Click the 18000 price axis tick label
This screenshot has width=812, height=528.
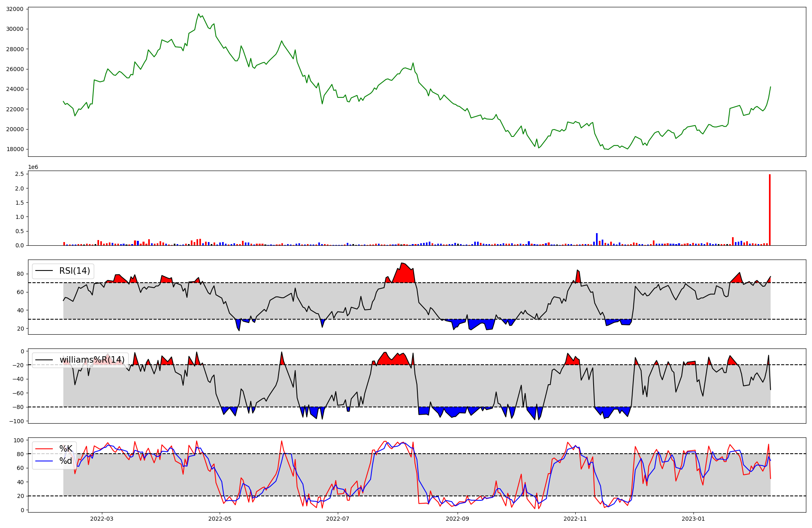[x=15, y=149]
